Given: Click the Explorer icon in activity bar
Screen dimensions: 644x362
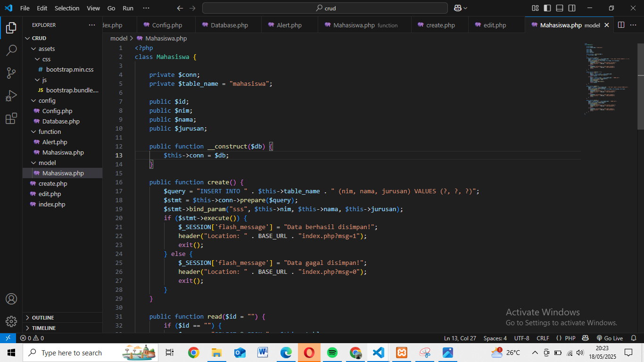Looking at the screenshot, I should pyautogui.click(x=11, y=27).
